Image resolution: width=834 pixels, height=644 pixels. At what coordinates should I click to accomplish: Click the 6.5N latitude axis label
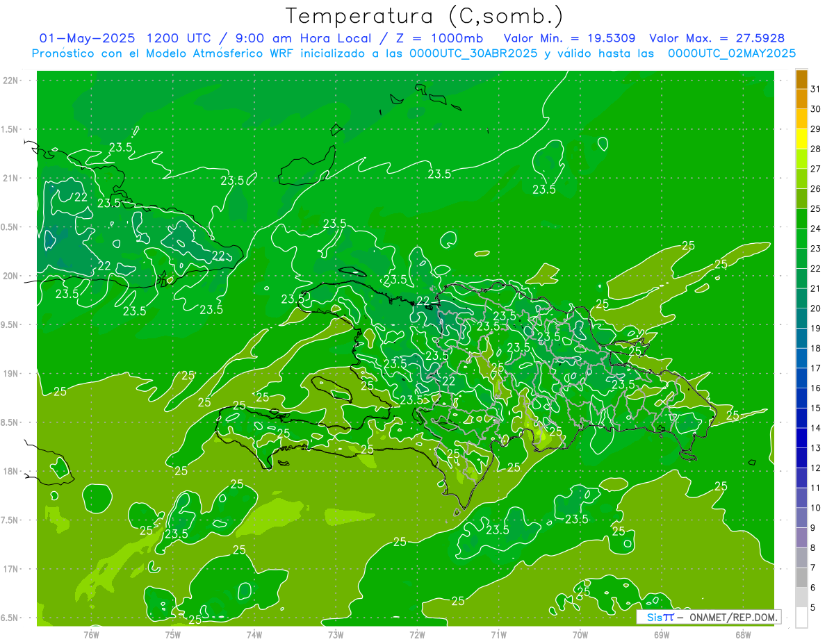[10, 618]
